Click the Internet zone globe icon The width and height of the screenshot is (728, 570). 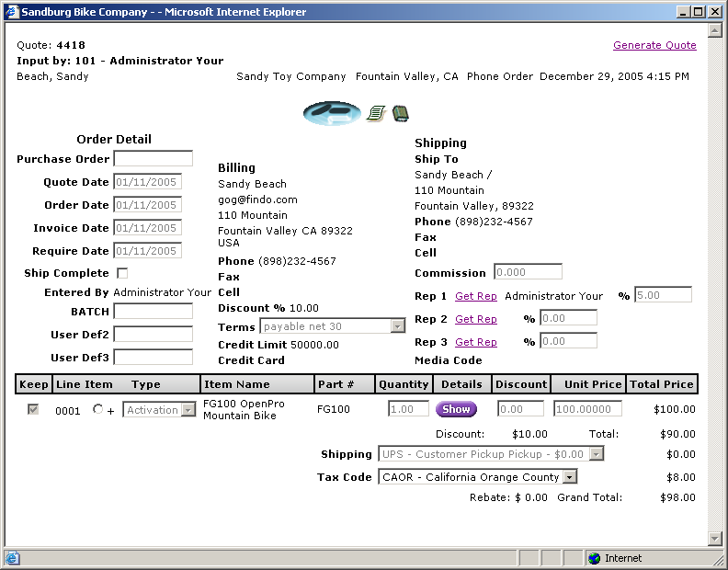coord(594,558)
